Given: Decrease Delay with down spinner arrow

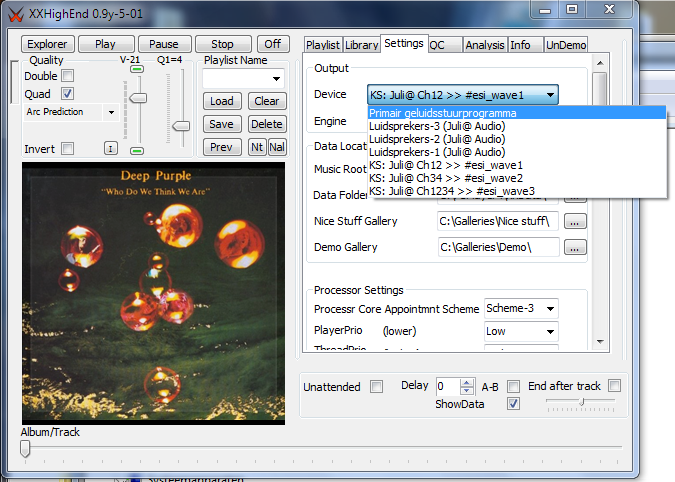Looking at the screenshot, I should click(467, 390).
